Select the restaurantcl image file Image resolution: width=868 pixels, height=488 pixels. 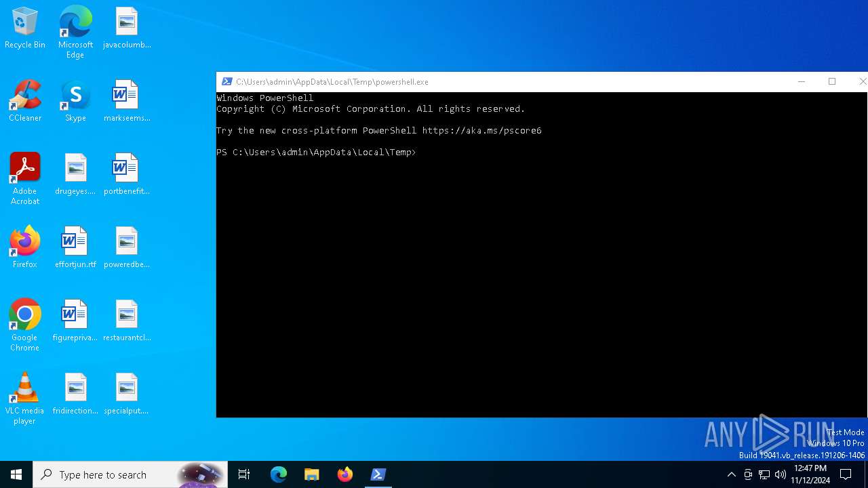[x=126, y=321]
